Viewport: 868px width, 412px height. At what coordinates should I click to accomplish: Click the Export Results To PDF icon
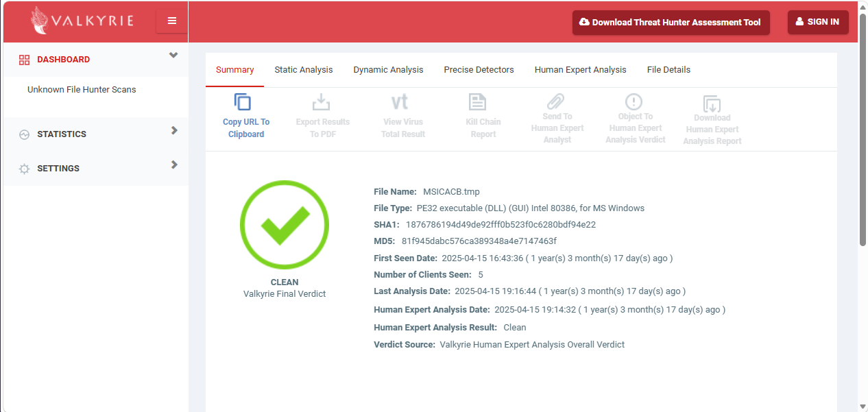tap(321, 102)
